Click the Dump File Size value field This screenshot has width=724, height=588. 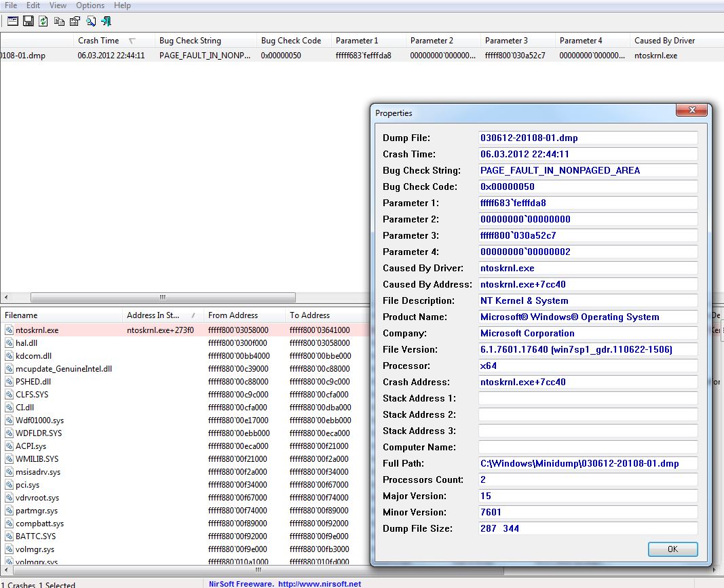click(x=588, y=528)
